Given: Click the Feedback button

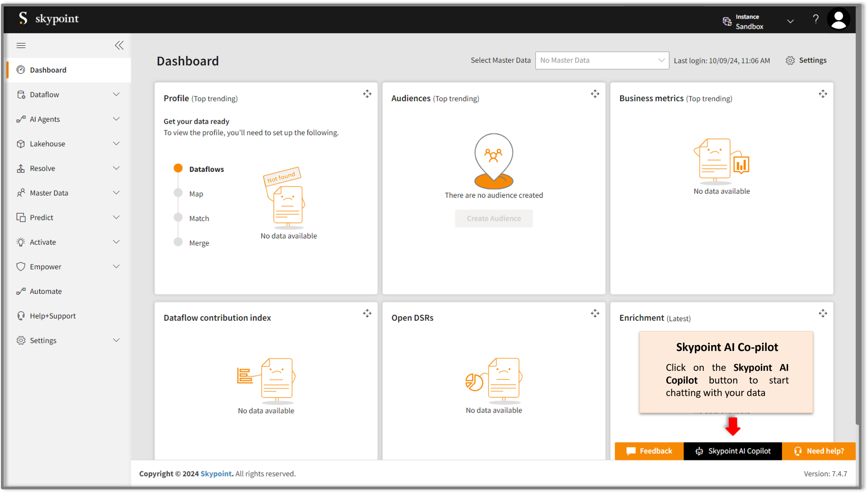Looking at the screenshot, I should coord(649,451).
